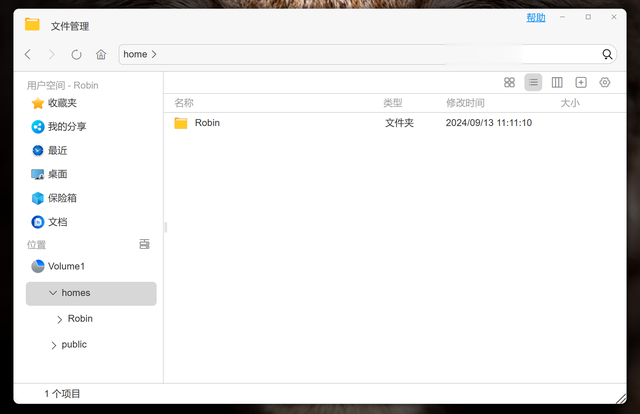Expand the public tree node
The image size is (640, 414).
(53, 345)
